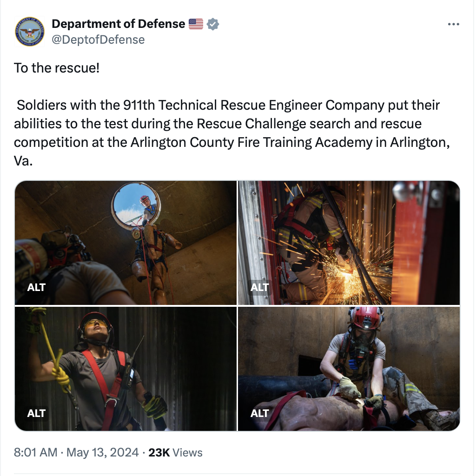This screenshot has width=476, height=476.
Task: Click the tweet body about 911th Technical Rescue
Action: (x=232, y=132)
